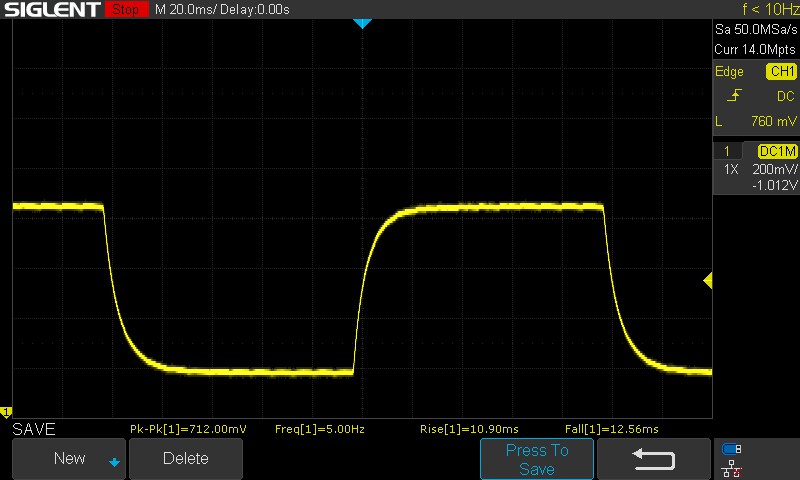
Task: Click the yellow trigger level marker
Action: (x=708, y=280)
